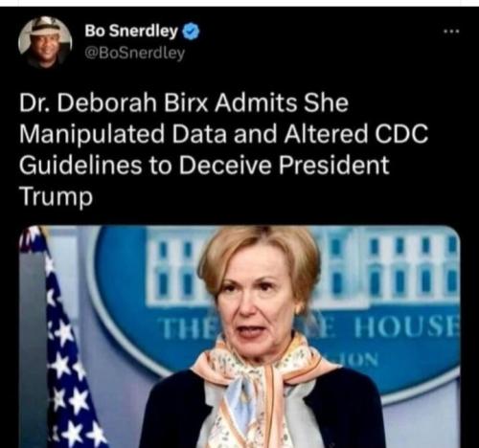Click the white hat in profile avatar
479x448 pixels.
pyautogui.click(x=45, y=26)
